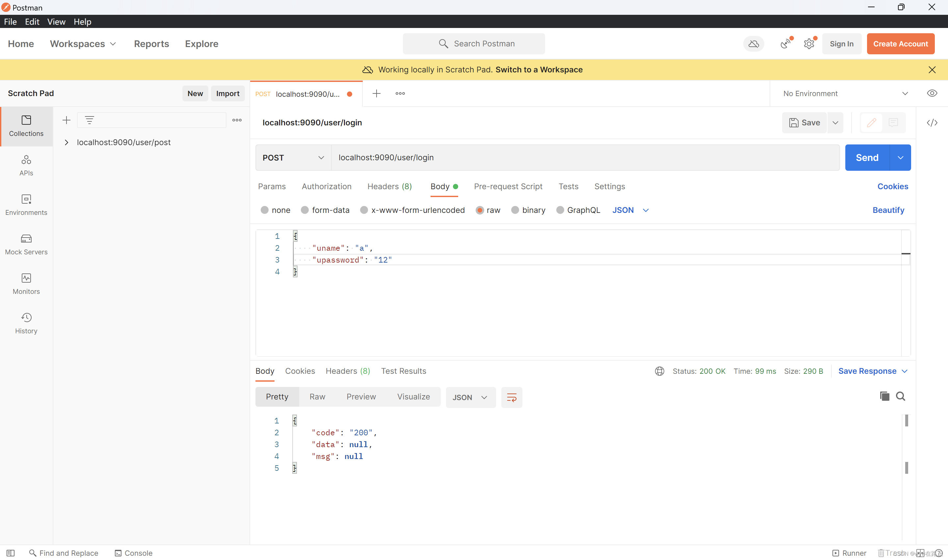Click the settings gear icon

[809, 44]
